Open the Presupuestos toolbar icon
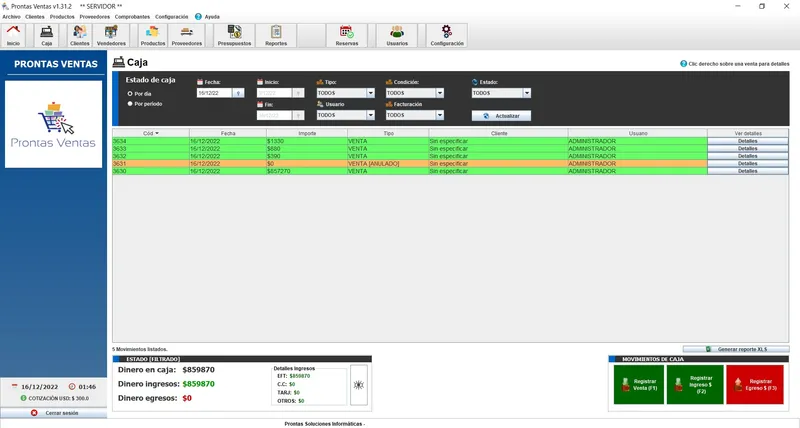Image resolution: width=800 pixels, height=428 pixels. click(234, 35)
